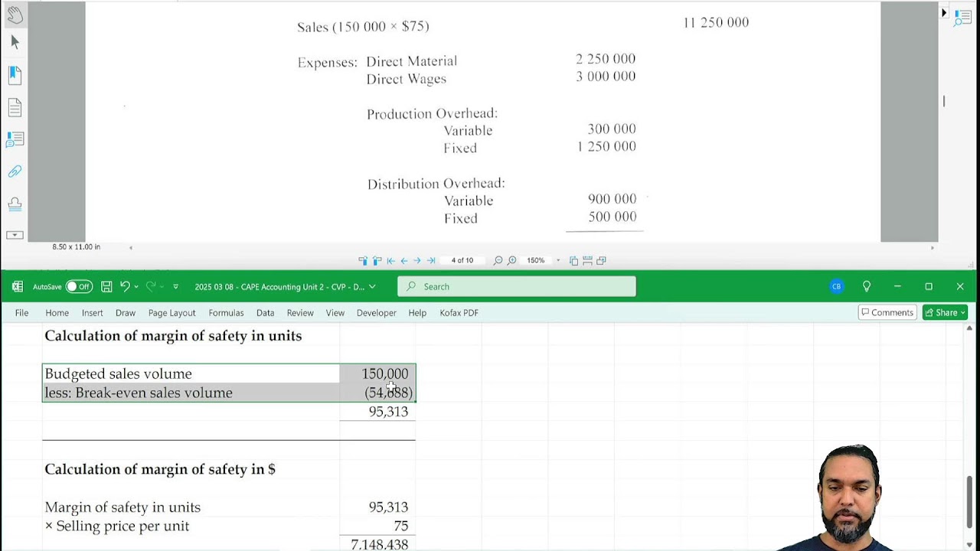Viewport: 980px width, 551px height.
Task: Zoom out the PDF document
Action: [498, 261]
